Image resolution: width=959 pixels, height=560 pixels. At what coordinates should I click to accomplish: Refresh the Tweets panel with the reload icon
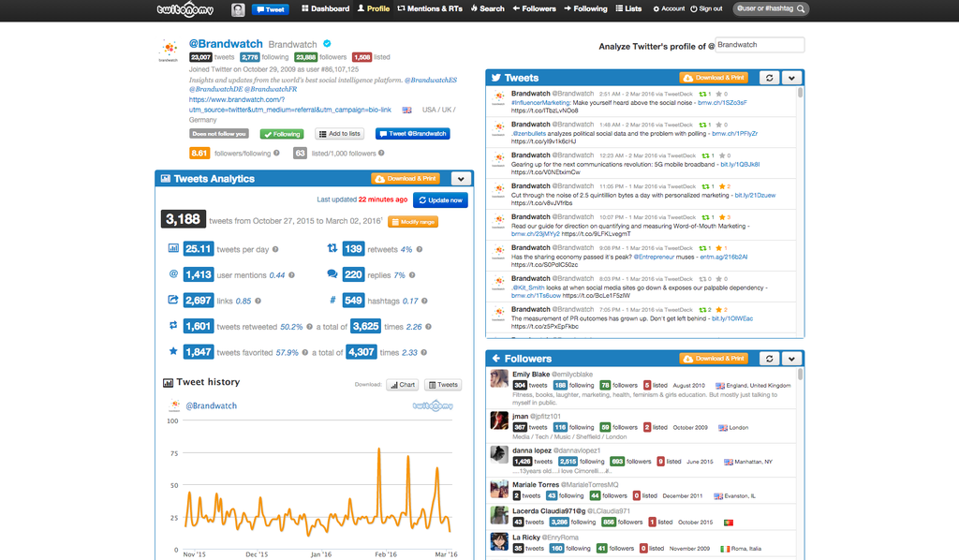[768, 78]
